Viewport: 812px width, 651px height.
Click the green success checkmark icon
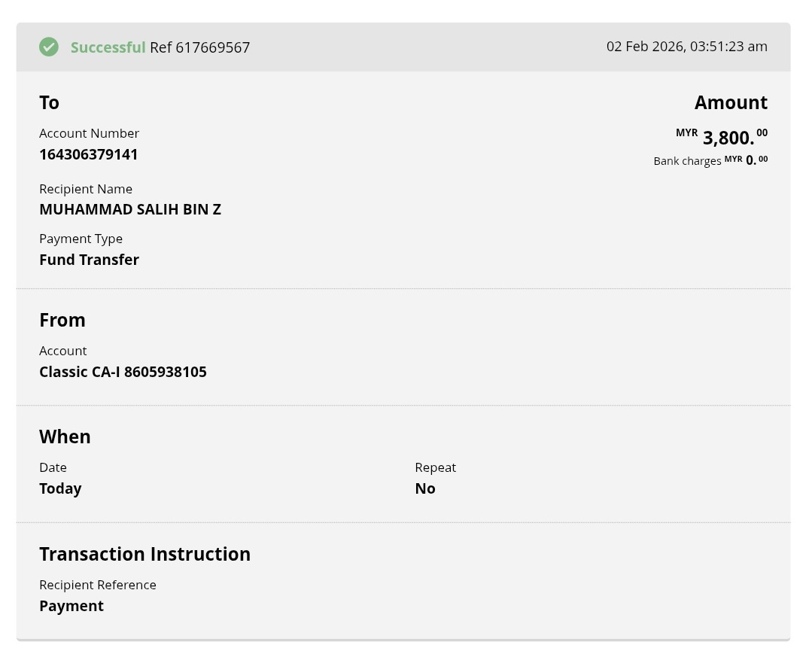[x=49, y=47]
